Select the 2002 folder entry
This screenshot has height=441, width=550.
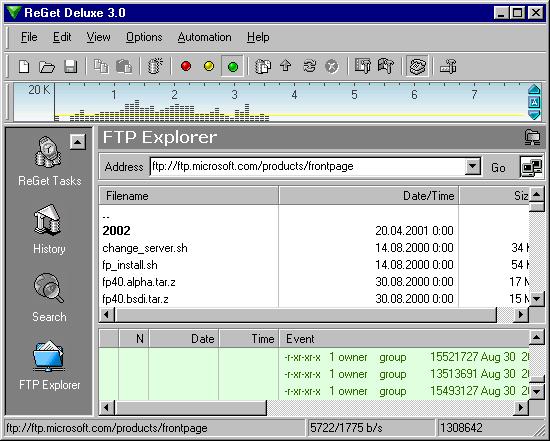116,230
